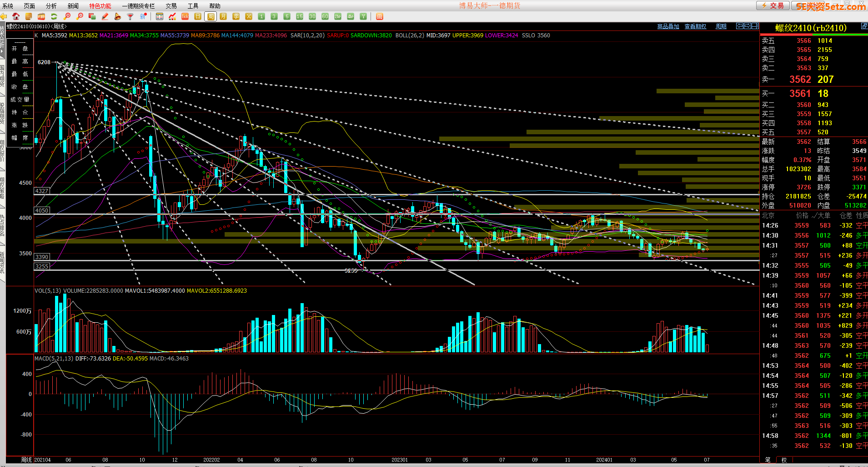Switch to 期权报价 sidebar tab
The height and width of the screenshot is (467, 868).
[2, 151]
